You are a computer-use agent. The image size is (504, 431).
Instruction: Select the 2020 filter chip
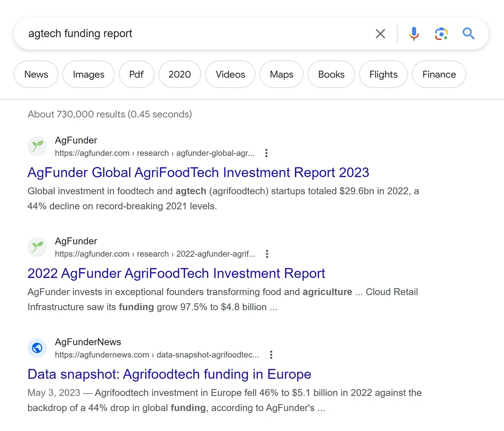tap(180, 74)
